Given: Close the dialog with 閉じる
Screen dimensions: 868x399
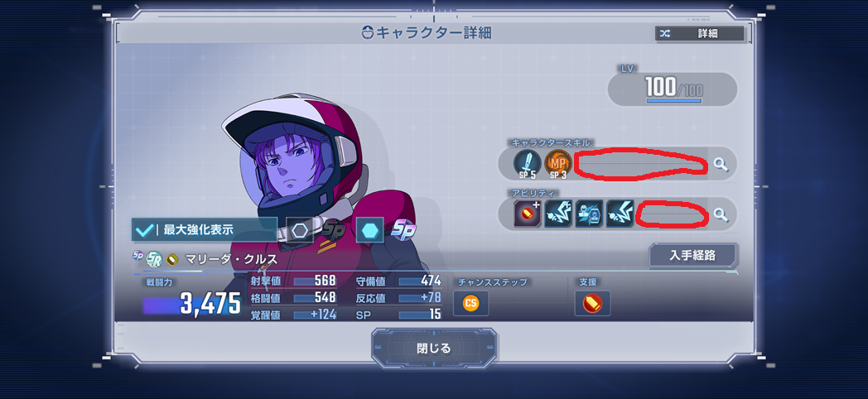Looking at the screenshot, I should click(x=434, y=348).
